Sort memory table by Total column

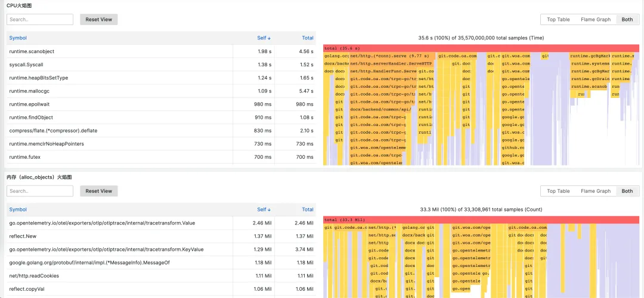308,210
